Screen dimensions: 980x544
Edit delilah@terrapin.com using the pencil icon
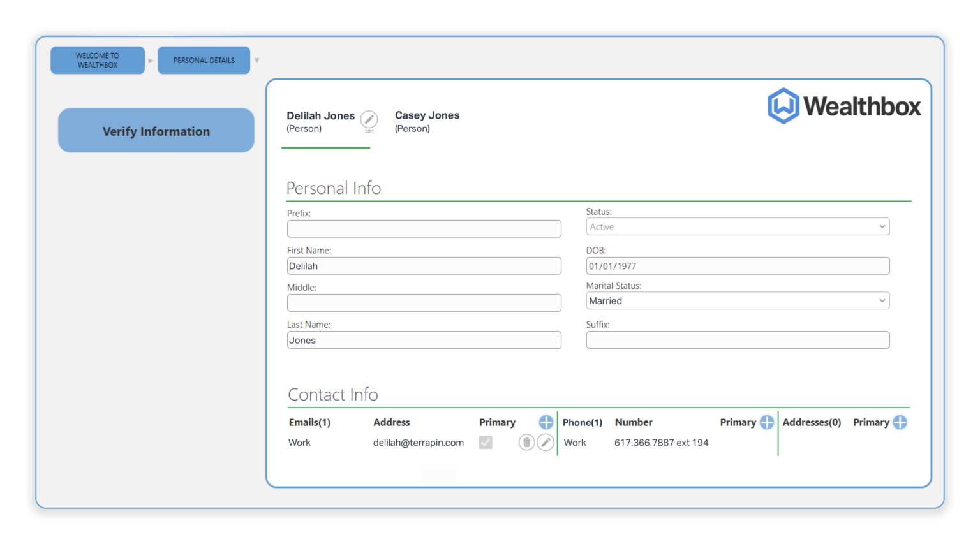[546, 442]
